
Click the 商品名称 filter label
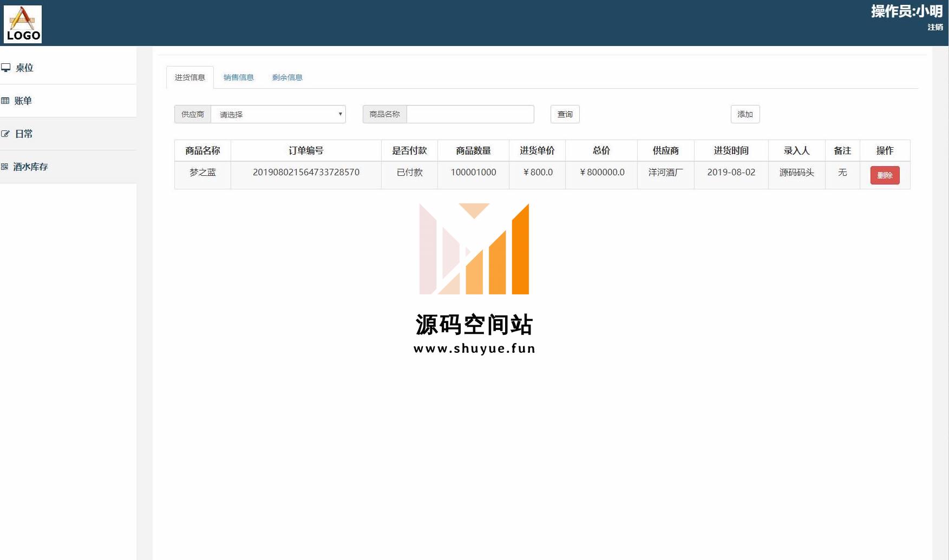click(385, 114)
